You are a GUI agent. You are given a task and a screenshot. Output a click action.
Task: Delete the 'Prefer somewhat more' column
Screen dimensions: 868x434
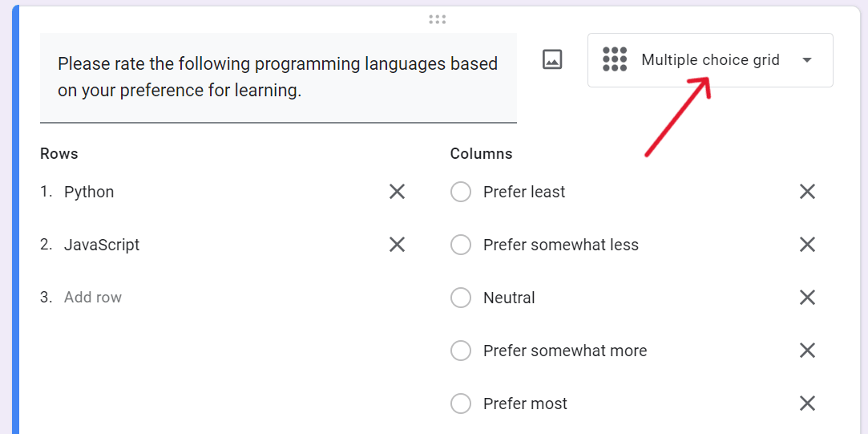(807, 351)
